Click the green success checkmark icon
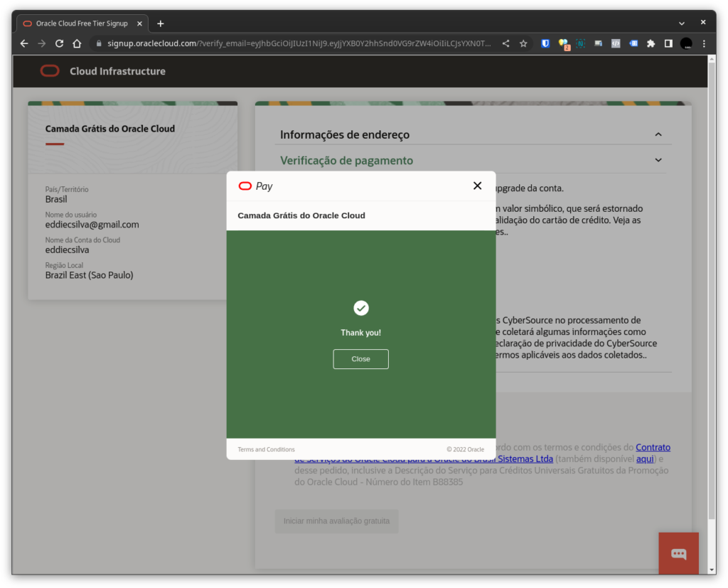This screenshot has width=728, height=588. (360, 308)
